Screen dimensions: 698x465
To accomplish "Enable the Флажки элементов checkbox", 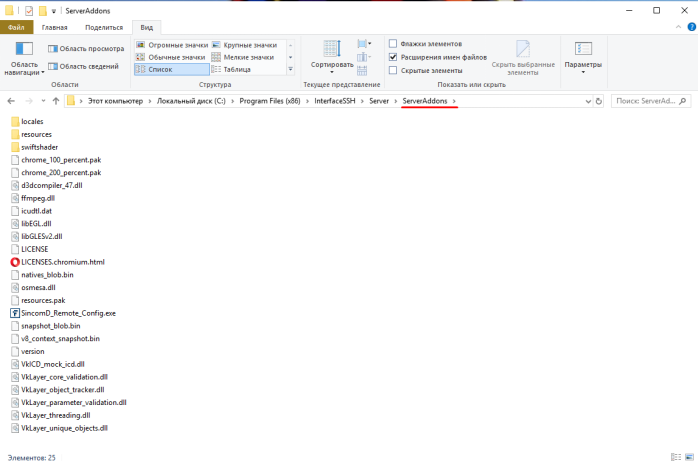I will (x=394, y=44).
